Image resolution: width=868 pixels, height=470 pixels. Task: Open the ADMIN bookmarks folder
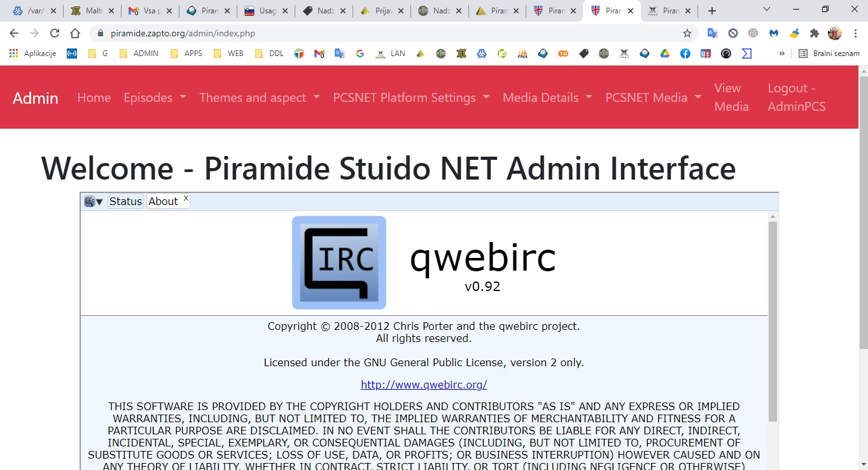tap(139, 53)
